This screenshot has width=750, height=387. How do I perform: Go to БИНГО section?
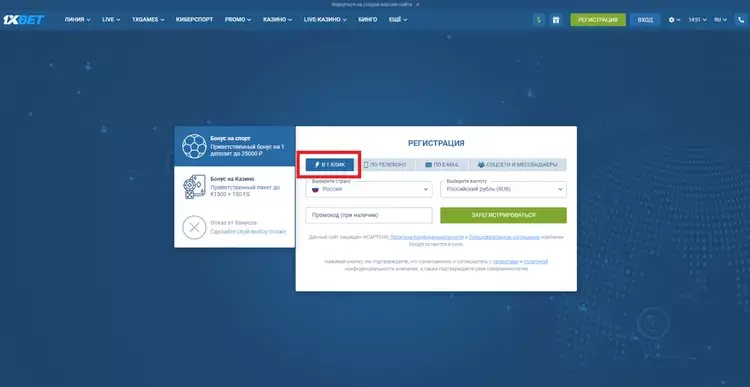[367, 20]
